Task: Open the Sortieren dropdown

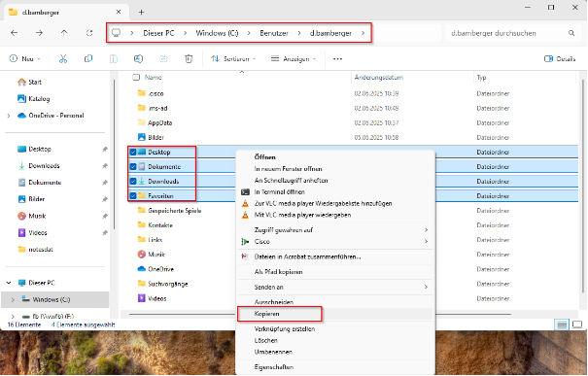Action: pos(233,59)
